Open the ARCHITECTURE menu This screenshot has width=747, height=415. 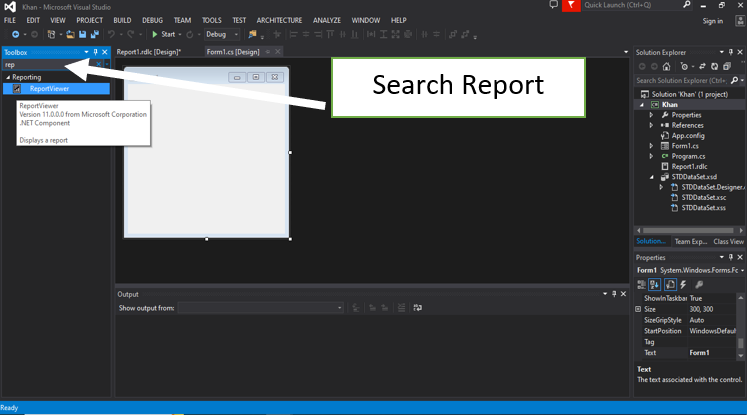point(279,20)
